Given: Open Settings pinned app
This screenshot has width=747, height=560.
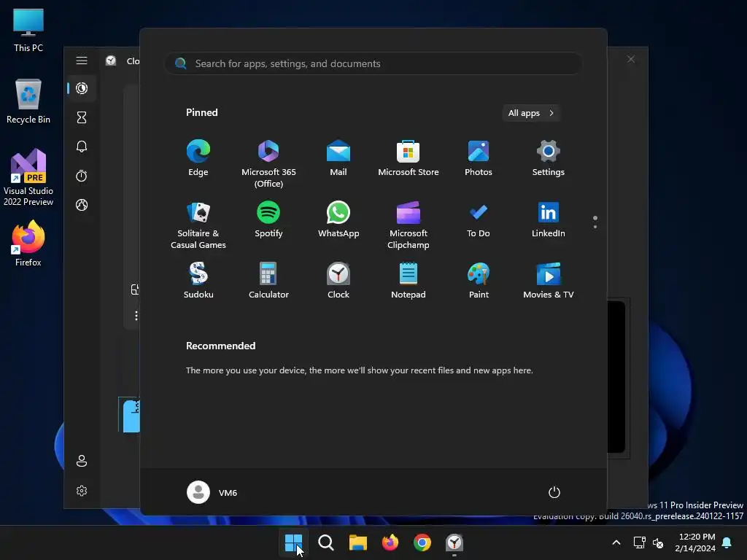Looking at the screenshot, I should click(x=549, y=158).
